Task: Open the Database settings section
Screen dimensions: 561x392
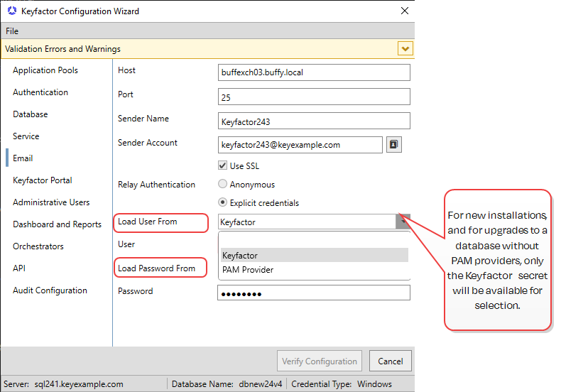Action: 31,114
